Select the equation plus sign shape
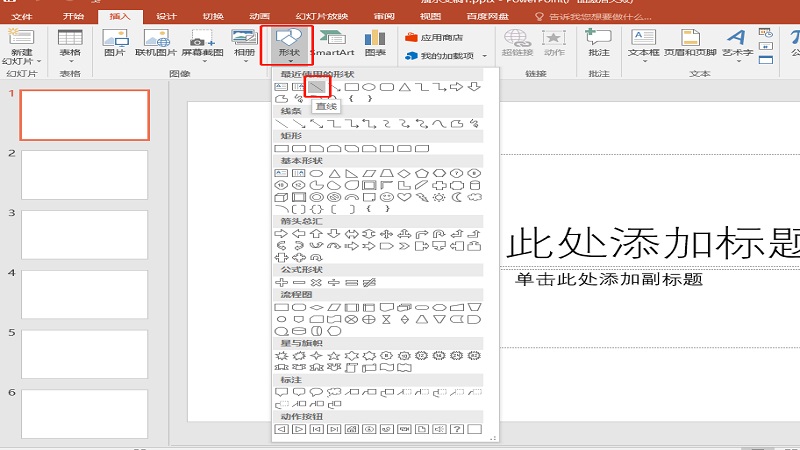This screenshot has width=800, height=450. point(282,282)
